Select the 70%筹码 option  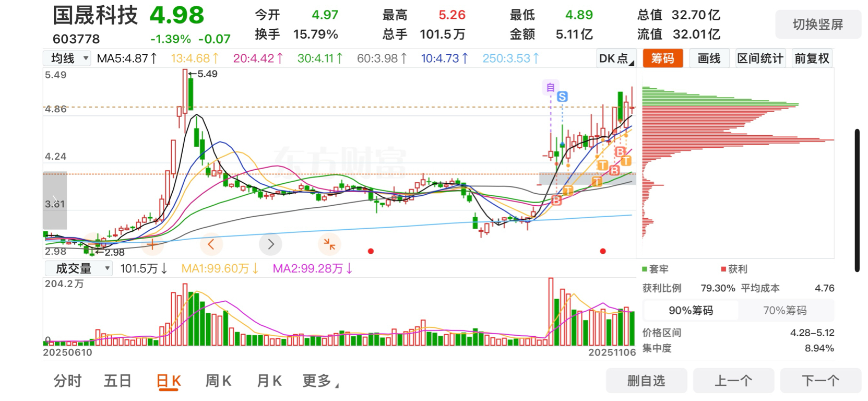[785, 311]
